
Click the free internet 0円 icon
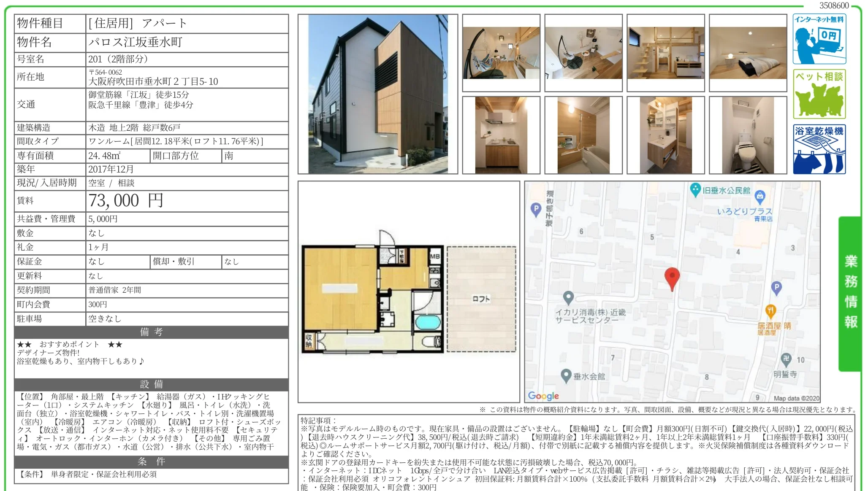819,39
